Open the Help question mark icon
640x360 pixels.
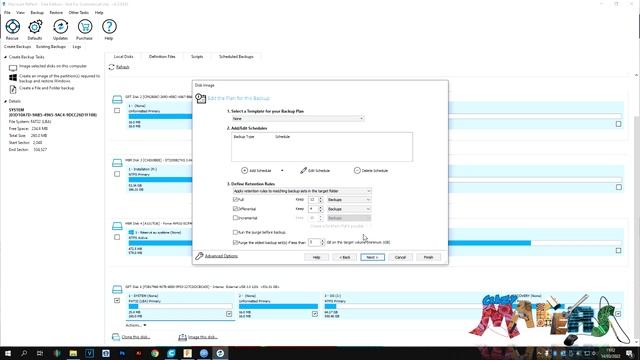[x=109, y=27]
